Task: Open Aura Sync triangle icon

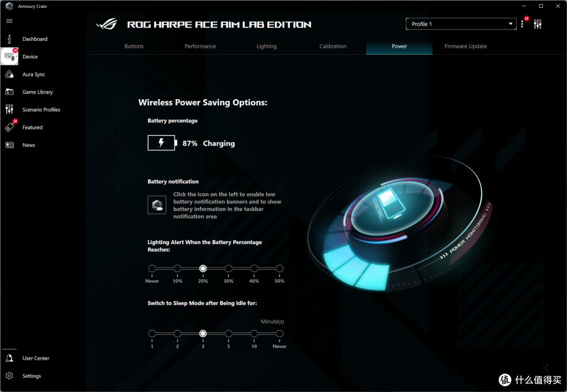Action: 9,74
